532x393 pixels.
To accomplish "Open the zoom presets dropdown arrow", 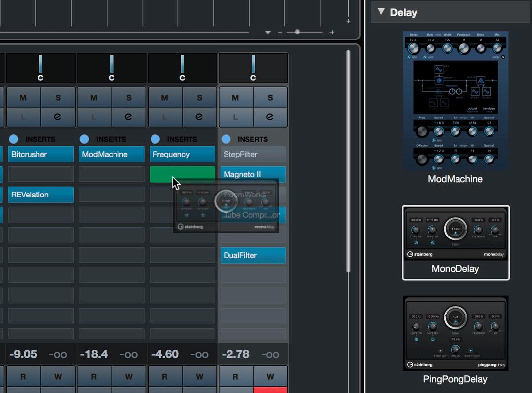I will coord(268,32).
